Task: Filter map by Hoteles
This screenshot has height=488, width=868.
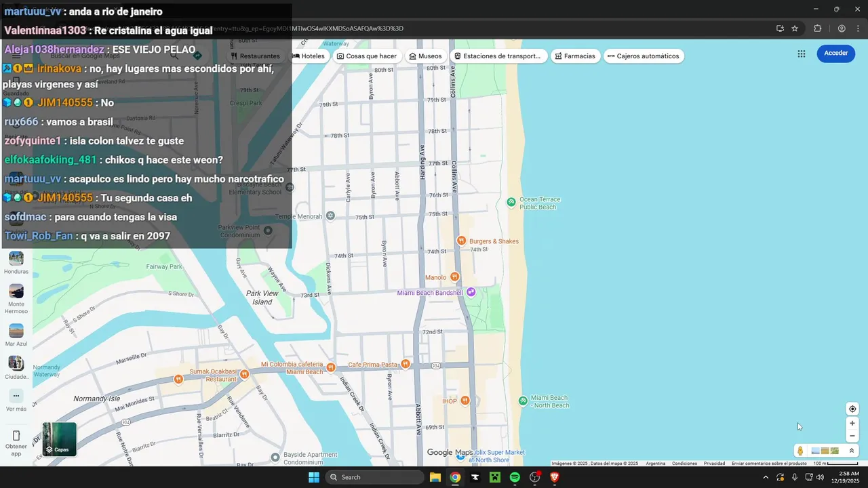Action: (309, 56)
